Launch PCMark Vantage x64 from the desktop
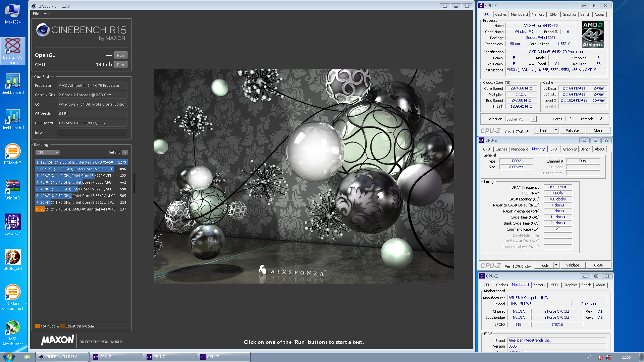Screen dimensions: 644x362 (12, 298)
